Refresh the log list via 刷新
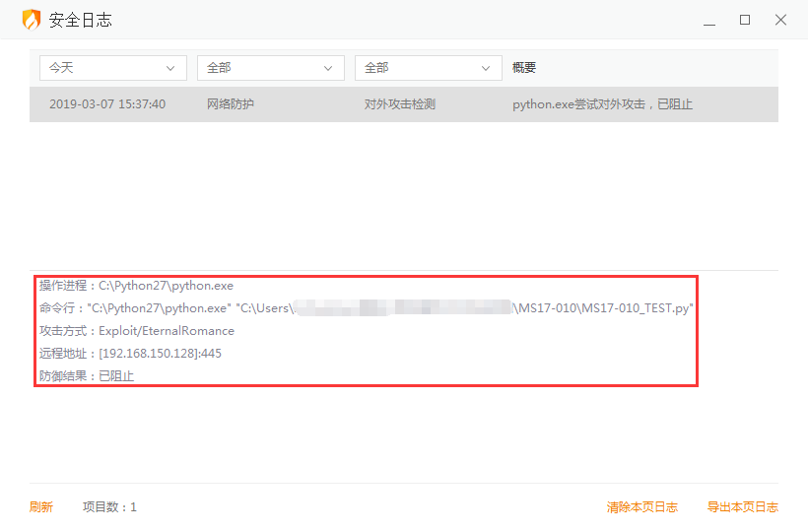This screenshot has width=808, height=532. point(41,507)
